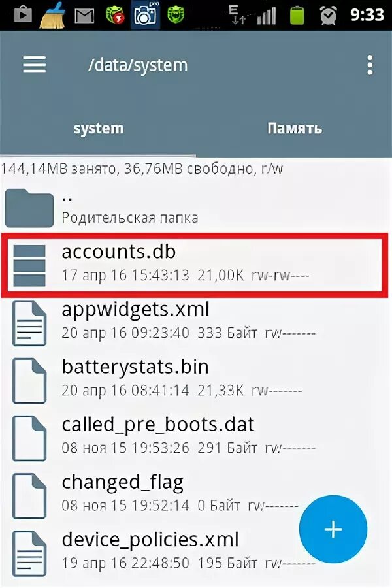Tap the camera icon in status bar
Image resolution: width=392 pixels, height=588 pixels.
coord(145,15)
